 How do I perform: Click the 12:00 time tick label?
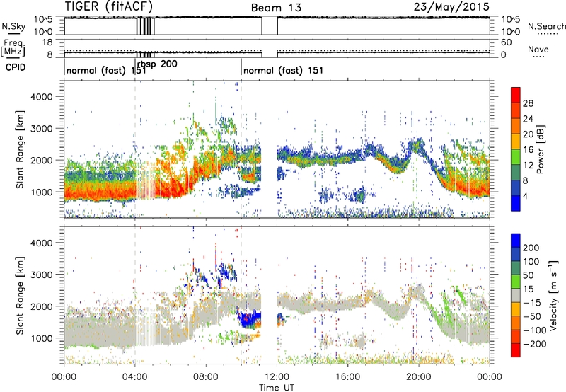[277, 377]
